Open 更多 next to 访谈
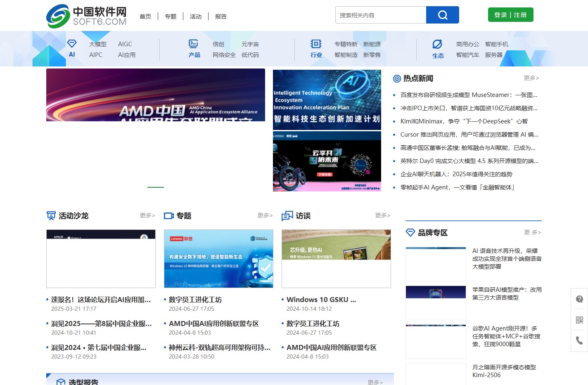This screenshot has height=385, width=588. point(383,215)
